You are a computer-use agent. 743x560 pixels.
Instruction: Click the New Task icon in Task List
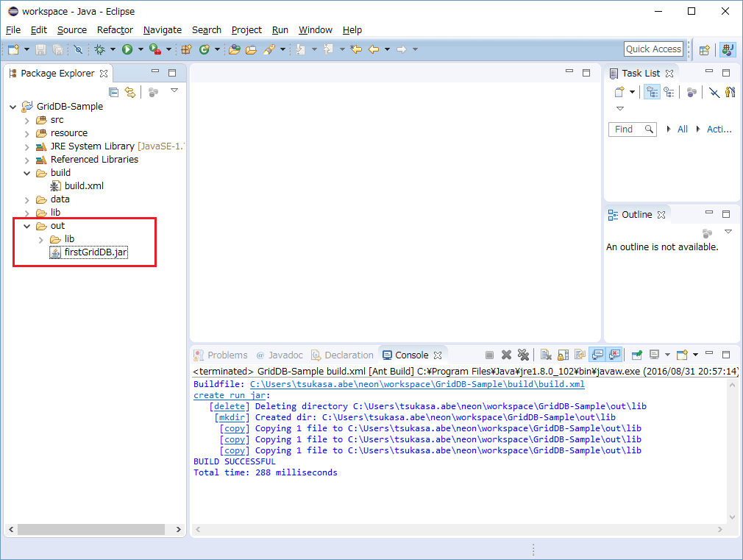pyautogui.click(x=619, y=92)
